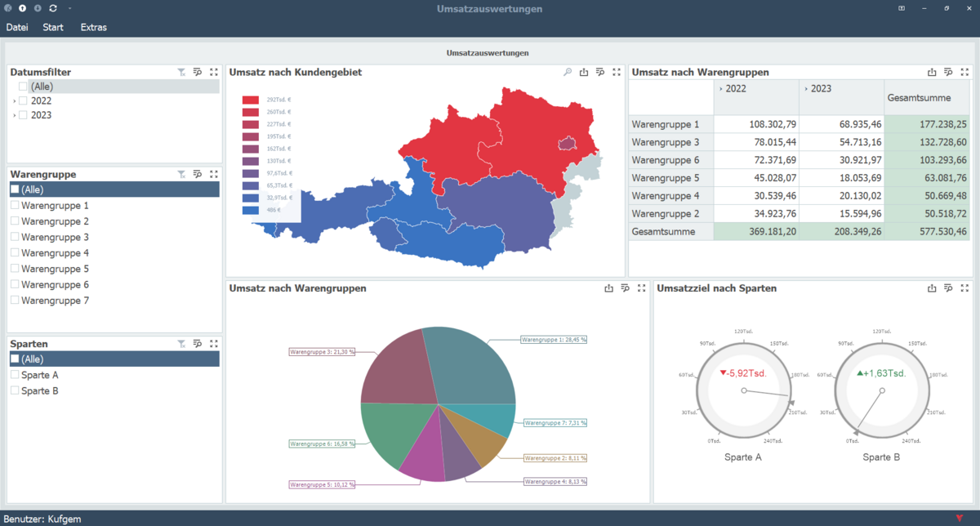This screenshot has width=980, height=526.
Task: Inspect data of the Sparten panel
Action: [198, 344]
